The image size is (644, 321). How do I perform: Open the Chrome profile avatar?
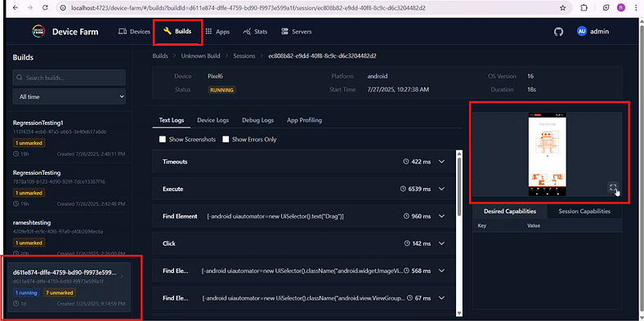click(620, 8)
